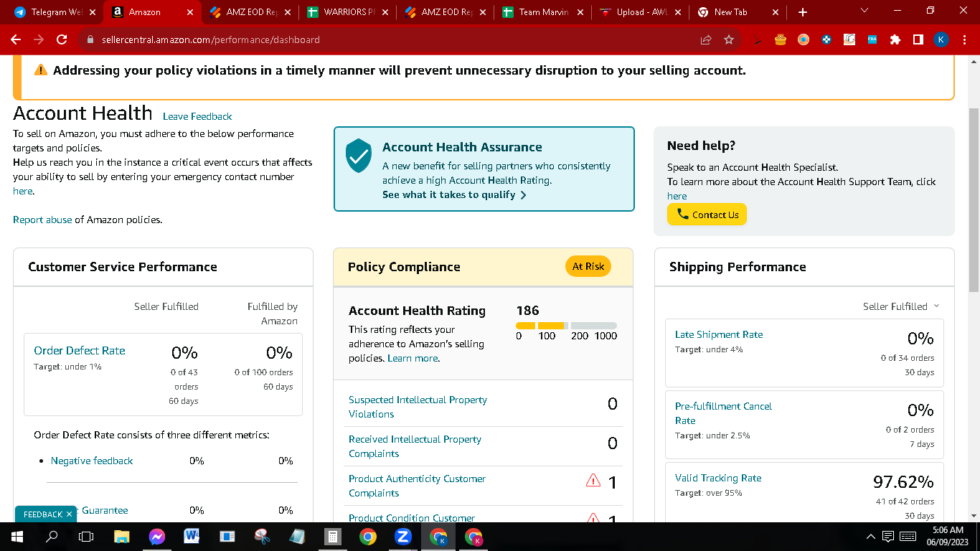
Task: Open a new browser tab with plus
Action: click(803, 12)
